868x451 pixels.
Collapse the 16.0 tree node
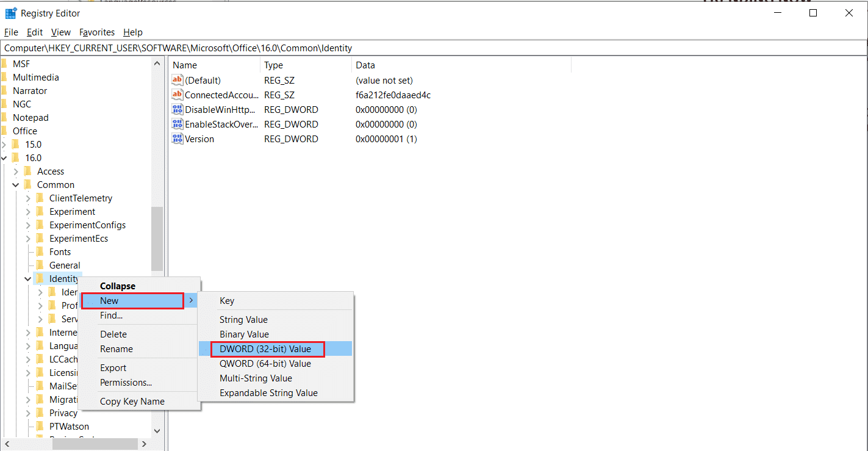click(x=4, y=158)
